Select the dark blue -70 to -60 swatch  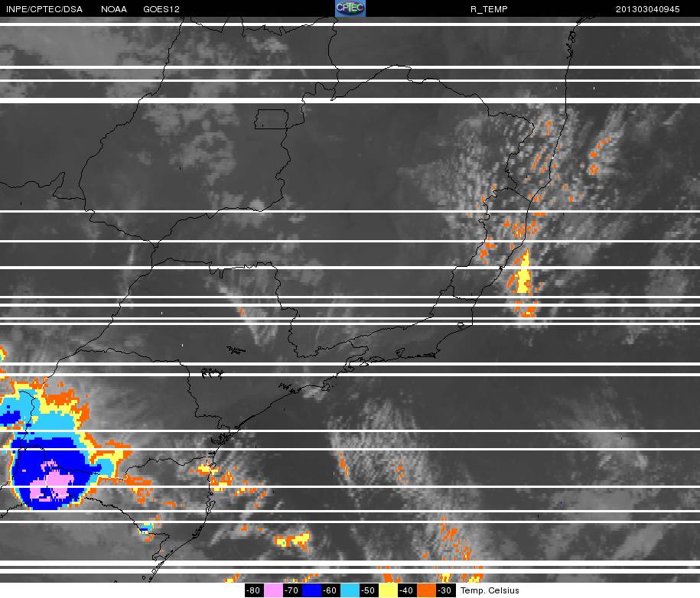(x=311, y=590)
